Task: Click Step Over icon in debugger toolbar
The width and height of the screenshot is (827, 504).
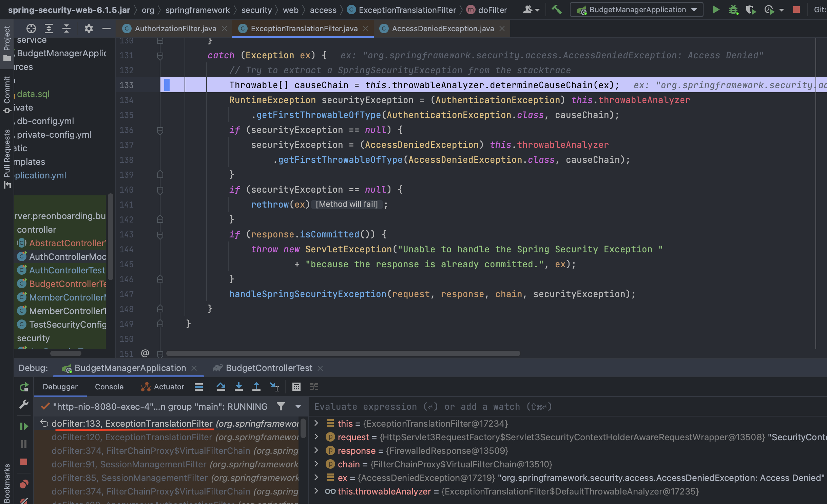Action: point(221,387)
